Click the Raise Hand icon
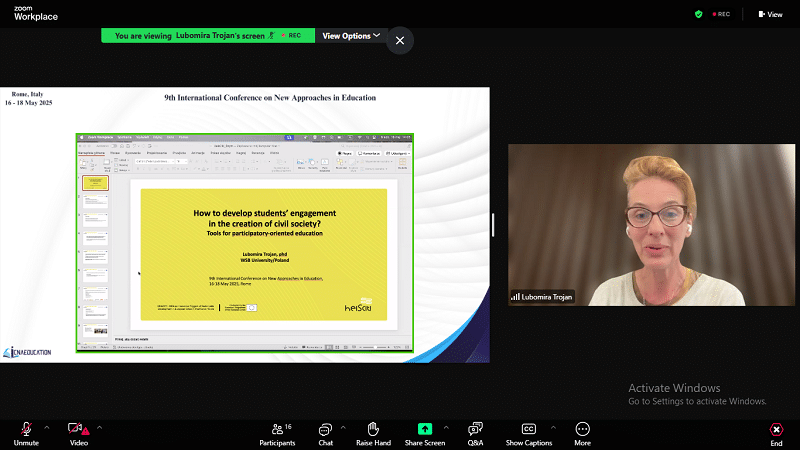This screenshot has width=800, height=450. point(373,428)
